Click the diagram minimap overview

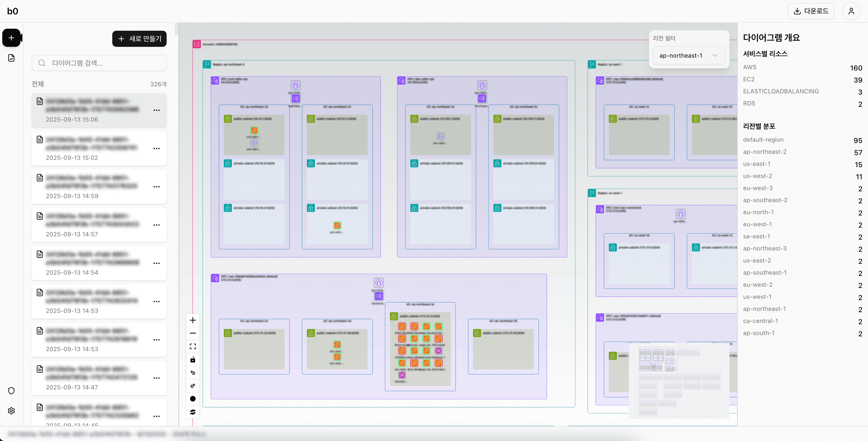click(x=679, y=381)
